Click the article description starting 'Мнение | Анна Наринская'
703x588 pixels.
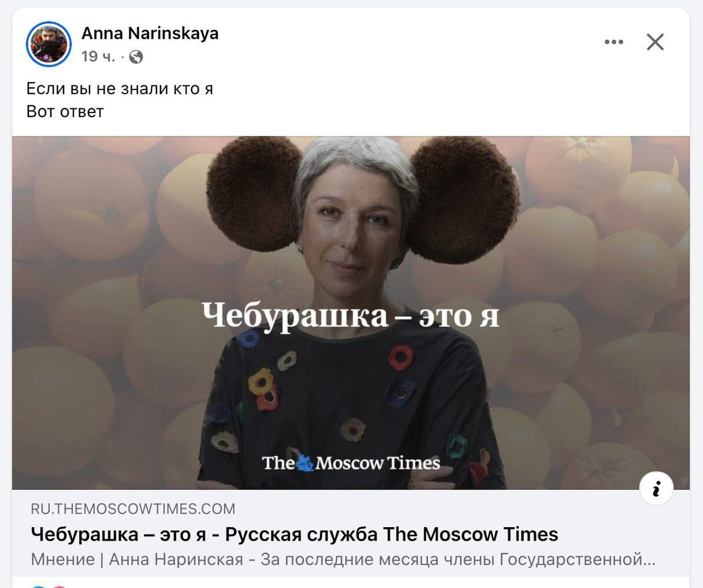tap(343, 559)
